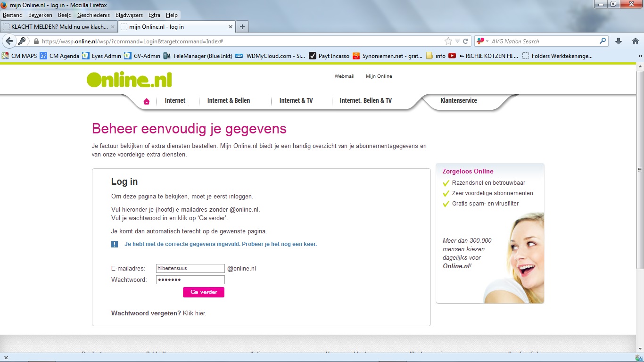This screenshot has height=362, width=644.
Task: Expand the bookmarks toolbar overflow chevron
Action: coord(640,56)
